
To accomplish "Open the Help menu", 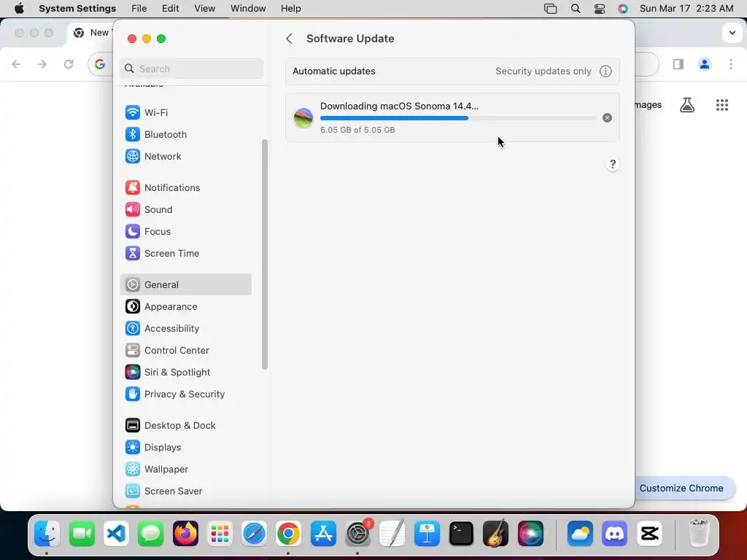I will 290,9.
